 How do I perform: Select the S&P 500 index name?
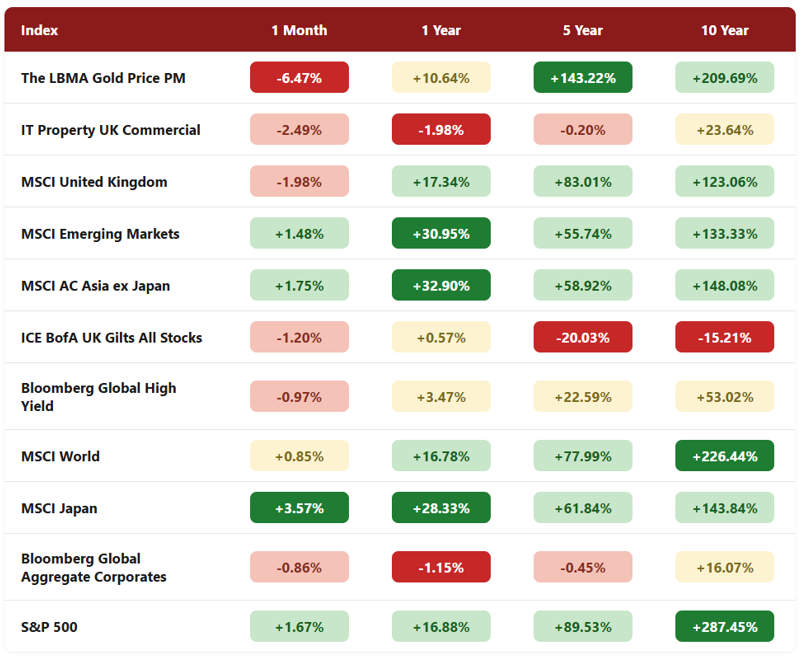click(x=49, y=627)
